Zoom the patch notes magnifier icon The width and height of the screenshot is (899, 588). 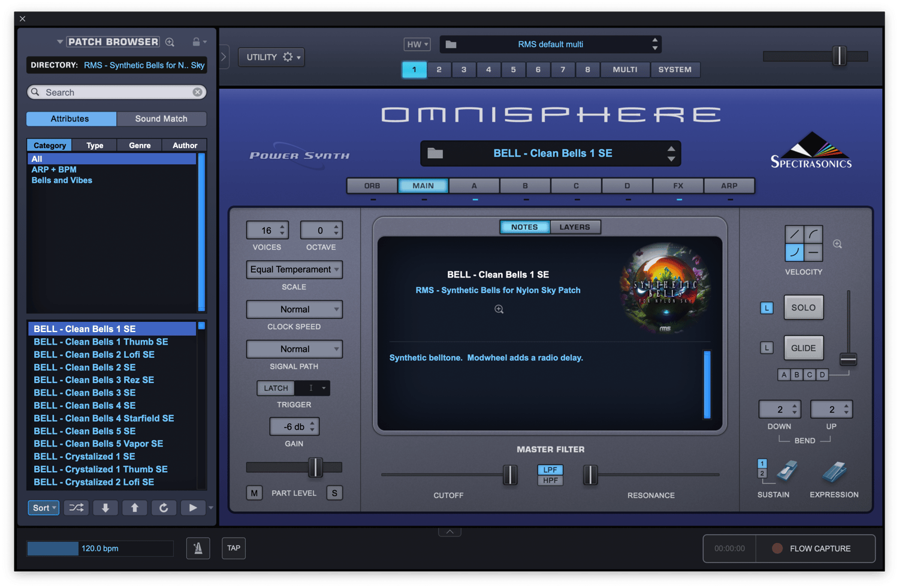tap(499, 309)
